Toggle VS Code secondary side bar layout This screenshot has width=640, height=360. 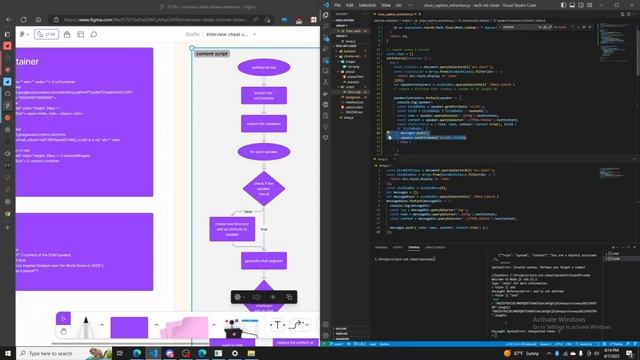coord(581,5)
